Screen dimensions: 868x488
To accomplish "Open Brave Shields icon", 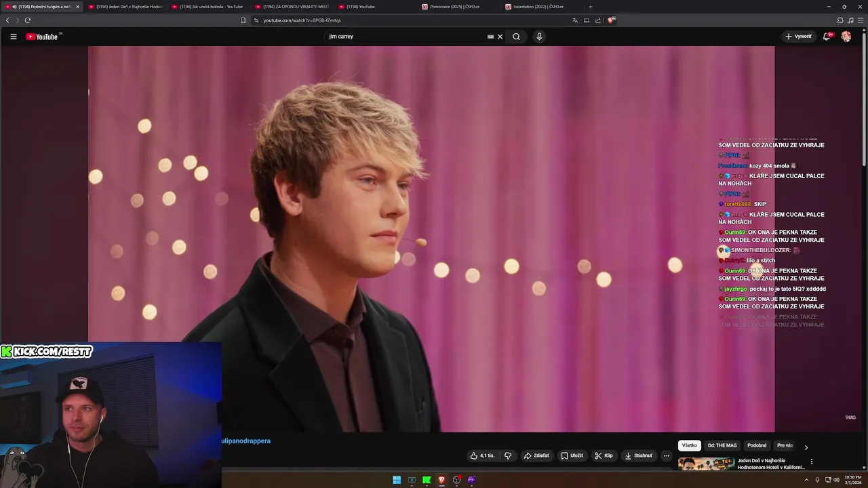I will click(611, 20).
